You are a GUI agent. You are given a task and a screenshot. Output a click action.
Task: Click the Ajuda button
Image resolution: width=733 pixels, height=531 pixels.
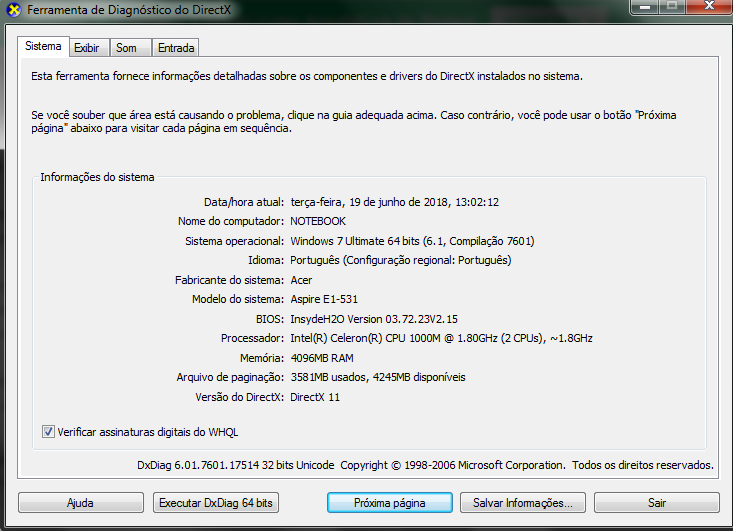(80, 503)
